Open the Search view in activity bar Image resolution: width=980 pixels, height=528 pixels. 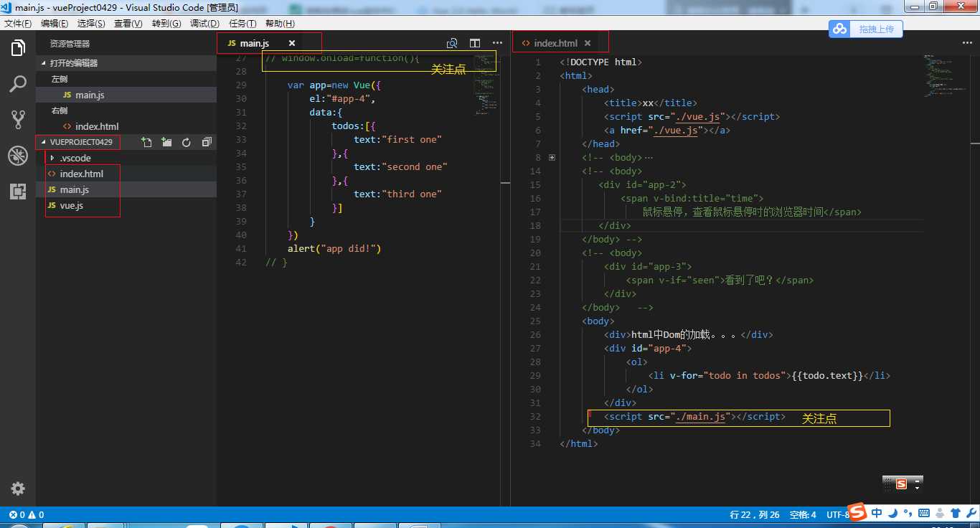pos(18,84)
